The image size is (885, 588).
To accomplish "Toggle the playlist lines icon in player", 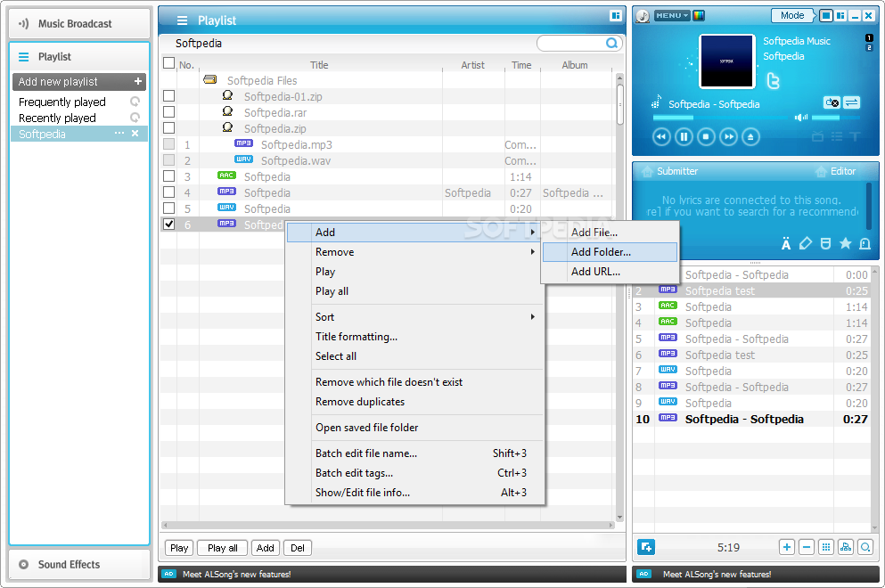I will pyautogui.click(x=837, y=136).
